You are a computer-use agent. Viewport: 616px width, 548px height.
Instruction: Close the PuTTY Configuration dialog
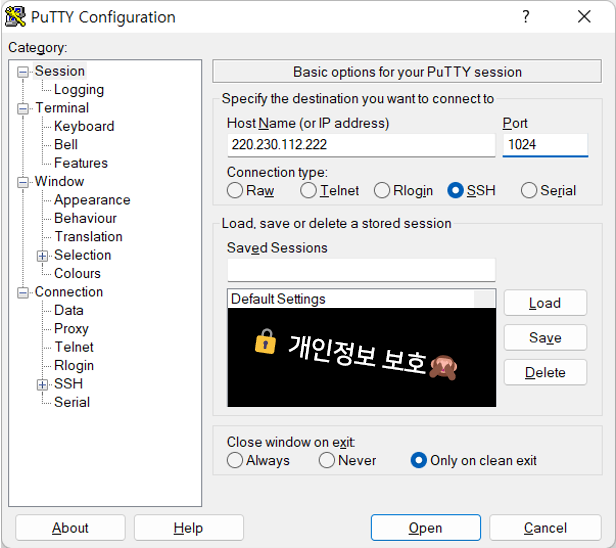point(584,17)
